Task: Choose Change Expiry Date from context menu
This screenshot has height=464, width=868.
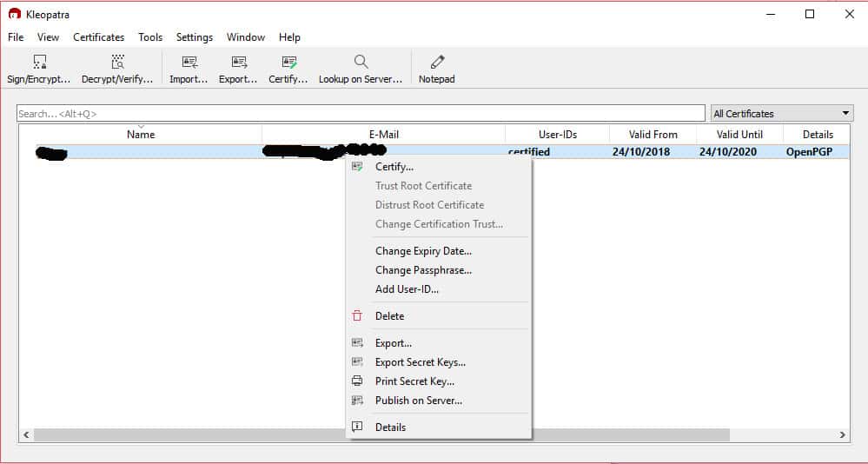Action: point(423,251)
